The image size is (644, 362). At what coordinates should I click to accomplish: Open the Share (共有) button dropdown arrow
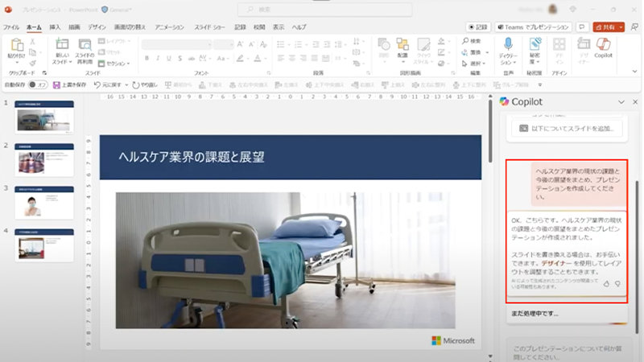(621, 27)
